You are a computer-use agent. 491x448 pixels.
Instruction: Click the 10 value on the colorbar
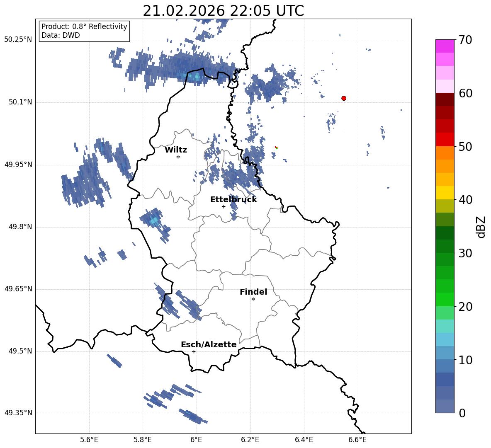(465, 360)
